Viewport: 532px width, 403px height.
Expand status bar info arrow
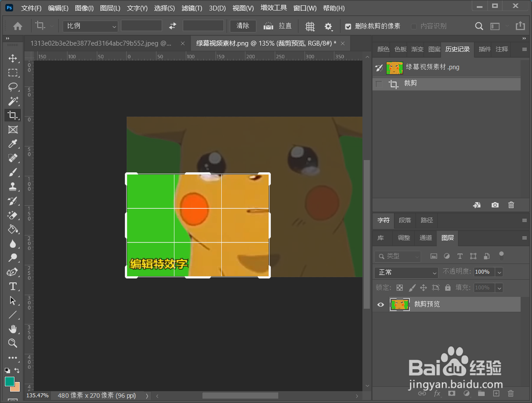click(x=147, y=396)
